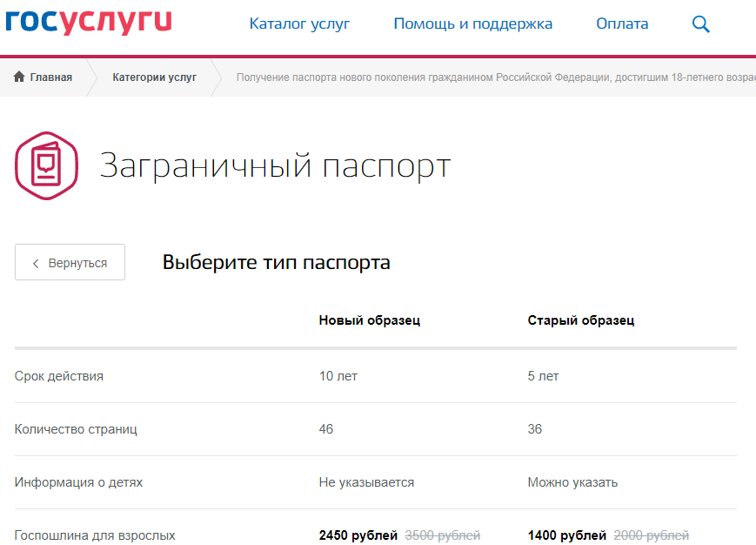Click the Не указывается value
The image size is (756, 545).
366,482
